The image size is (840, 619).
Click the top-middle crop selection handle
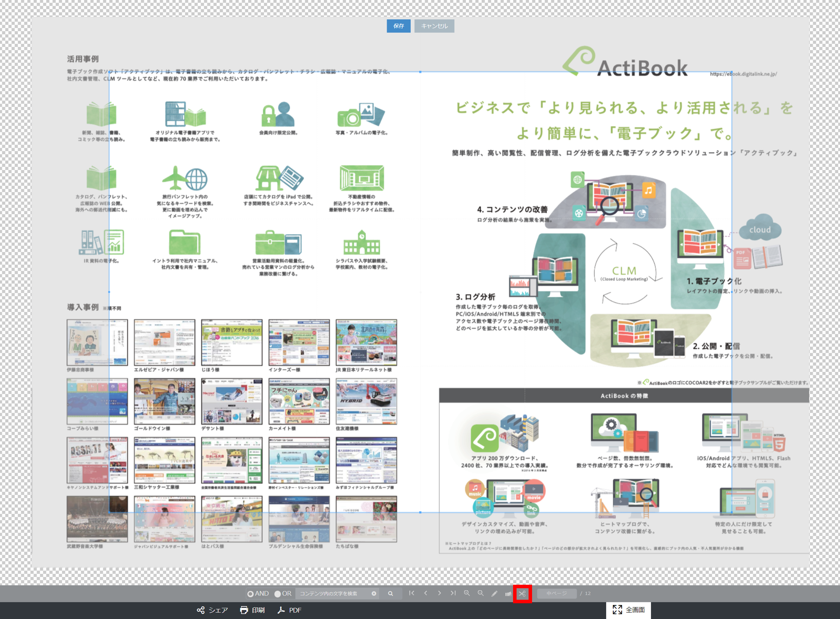[420, 72]
